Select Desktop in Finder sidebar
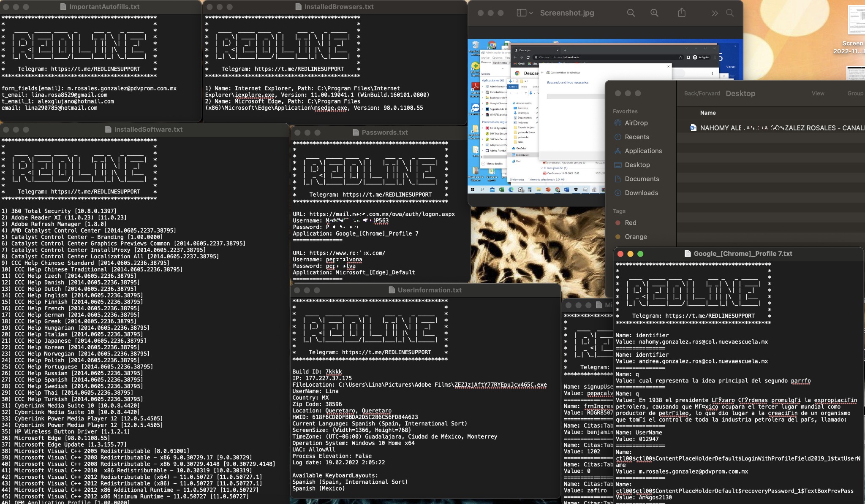865x504 pixels. click(x=637, y=165)
